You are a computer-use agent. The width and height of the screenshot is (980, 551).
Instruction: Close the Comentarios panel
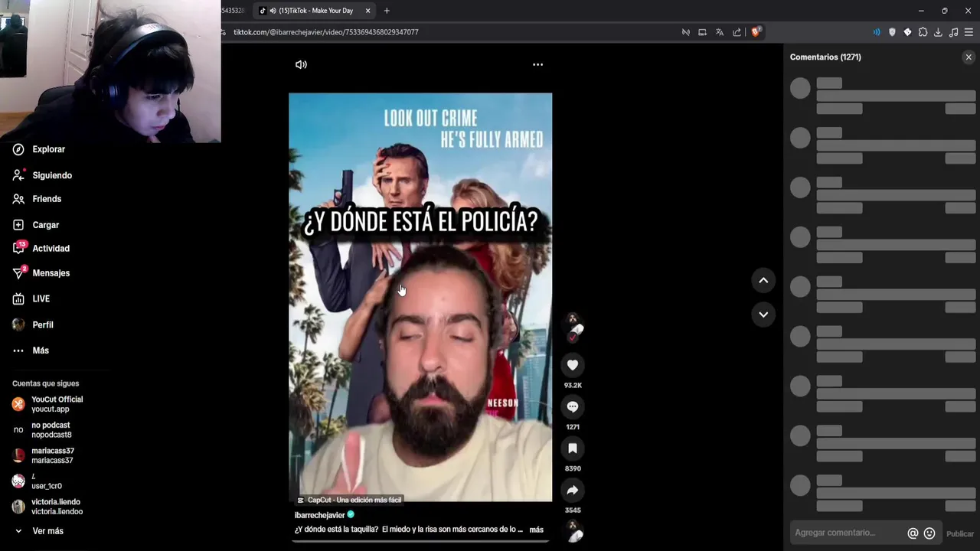click(969, 57)
